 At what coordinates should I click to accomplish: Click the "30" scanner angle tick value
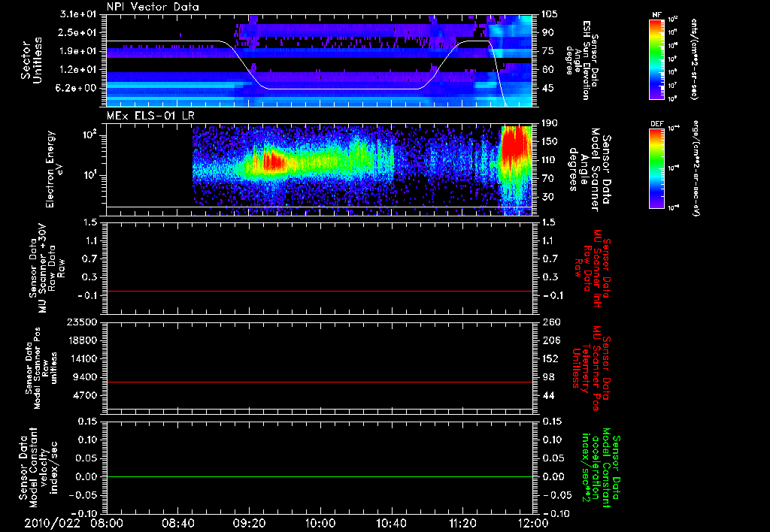(547, 197)
